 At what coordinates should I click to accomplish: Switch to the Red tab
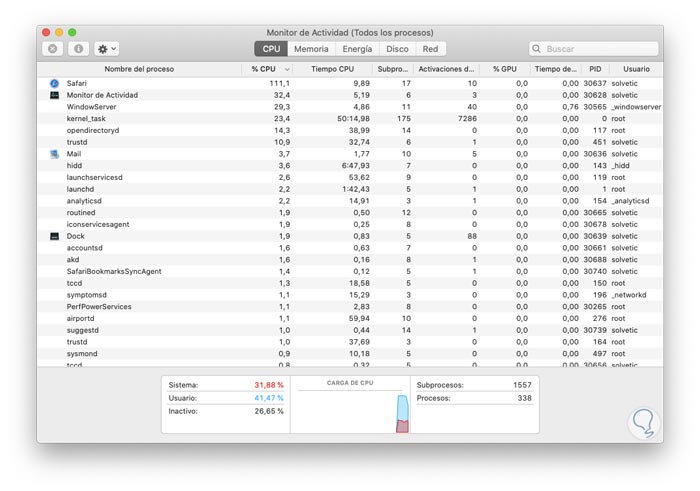click(x=430, y=49)
